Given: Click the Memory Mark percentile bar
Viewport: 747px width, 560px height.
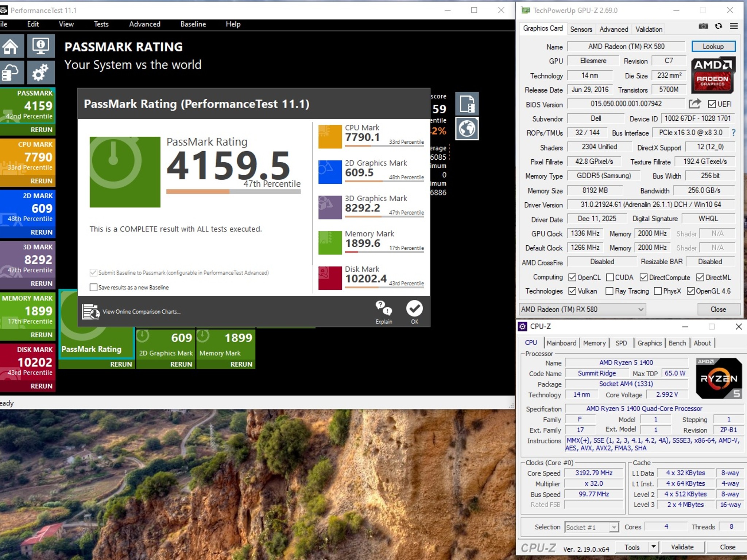Looking at the screenshot, I should pyautogui.click(x=384, y=252).
